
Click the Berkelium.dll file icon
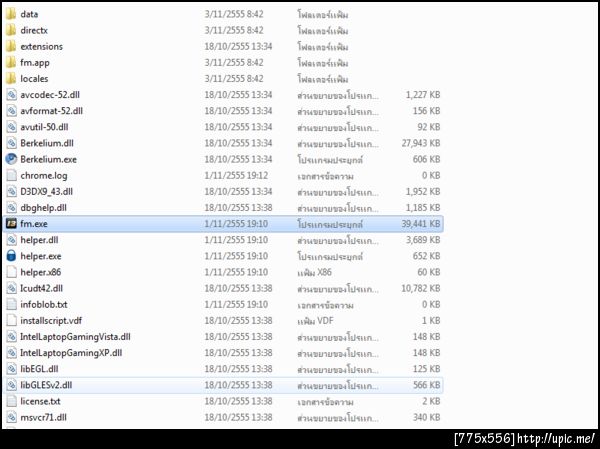pos(11,143)
